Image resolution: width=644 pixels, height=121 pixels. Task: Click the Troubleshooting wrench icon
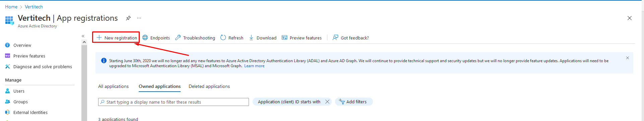pos(178,37)
